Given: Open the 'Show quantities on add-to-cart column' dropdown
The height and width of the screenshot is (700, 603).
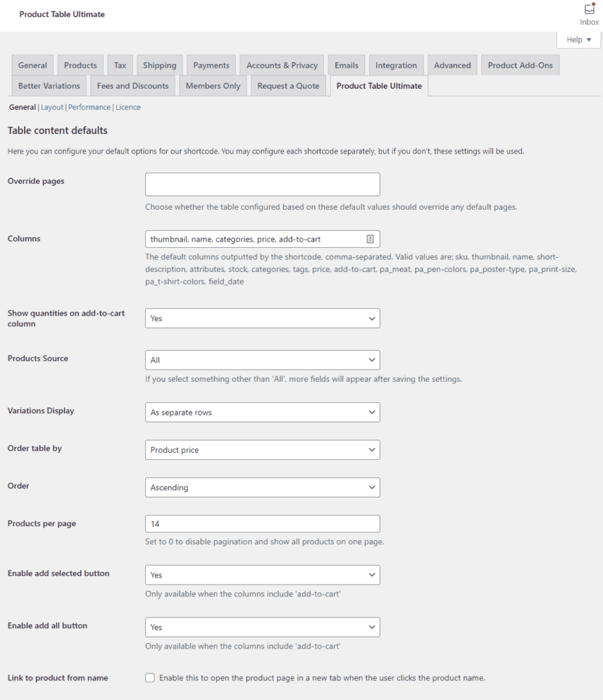Looking at the screenshot, I should pos(261,318).
